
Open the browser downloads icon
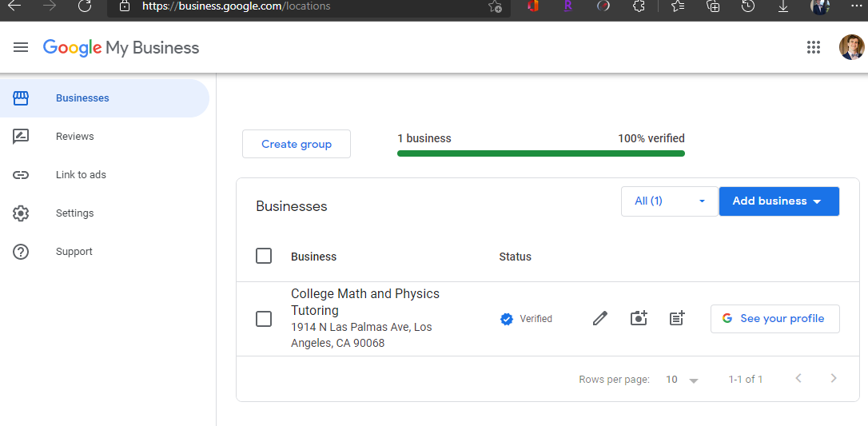point(784,6)
